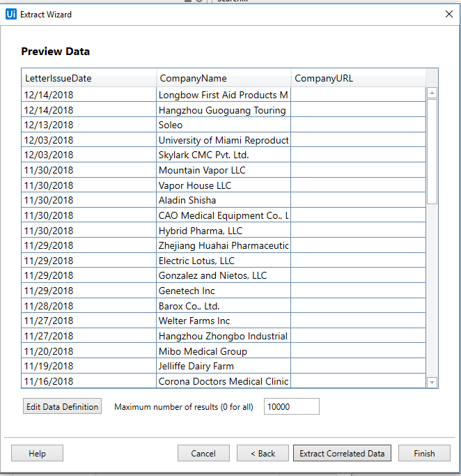
Task: Select the CAO Medical Equipment Co. cell
Action: pos(224,215)
